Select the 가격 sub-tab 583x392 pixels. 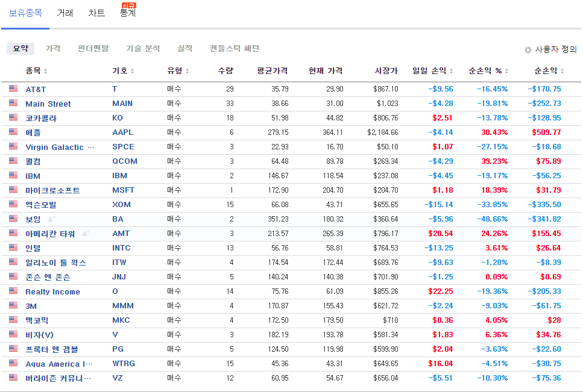click(53, 48)
